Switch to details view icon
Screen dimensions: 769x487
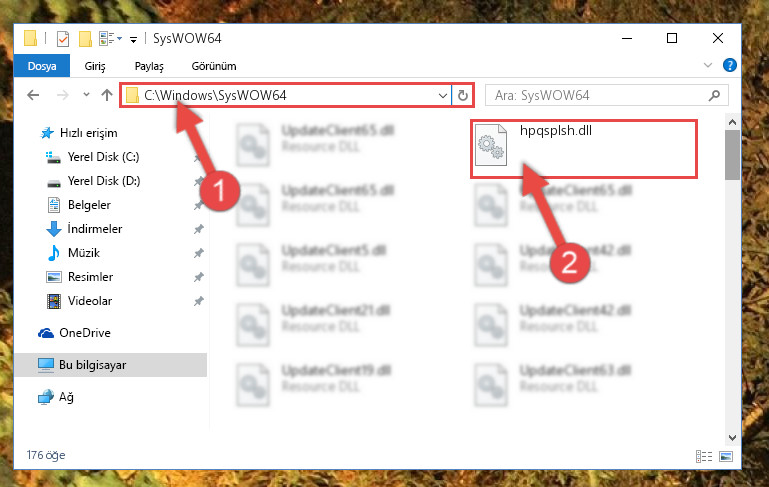(704, 457)
